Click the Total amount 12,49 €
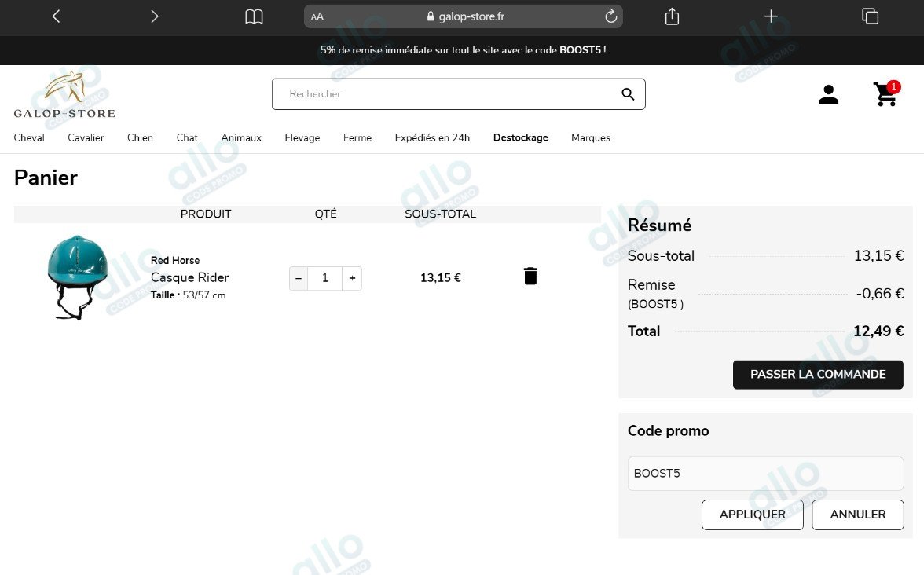This screenshot has height=575, width=924. click(x=878, y=331)
